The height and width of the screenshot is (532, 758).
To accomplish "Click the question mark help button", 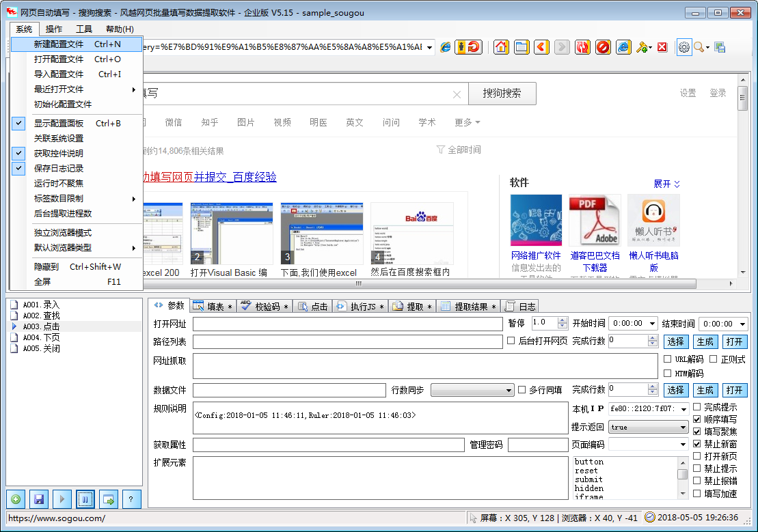I will [131, 499].
